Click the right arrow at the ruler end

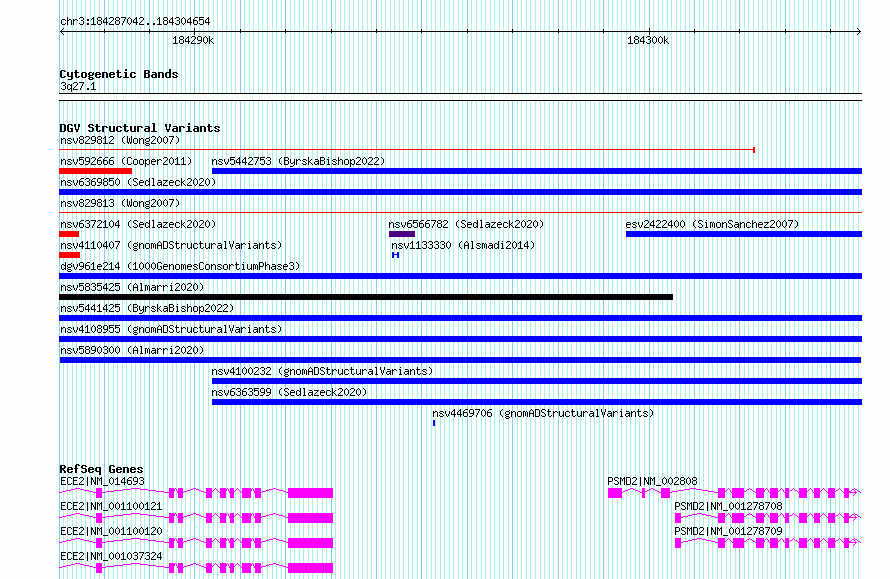click(x=859, y=32)
